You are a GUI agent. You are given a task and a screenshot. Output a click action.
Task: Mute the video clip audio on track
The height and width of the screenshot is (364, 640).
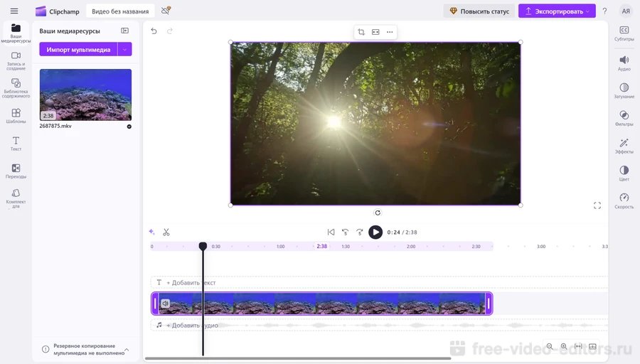coord(165,304)
